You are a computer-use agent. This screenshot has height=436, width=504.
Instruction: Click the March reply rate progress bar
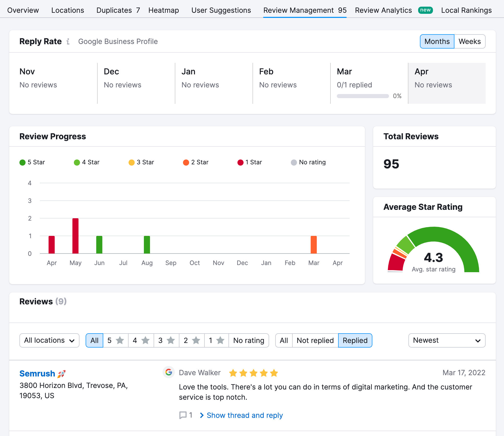point(363,96)
